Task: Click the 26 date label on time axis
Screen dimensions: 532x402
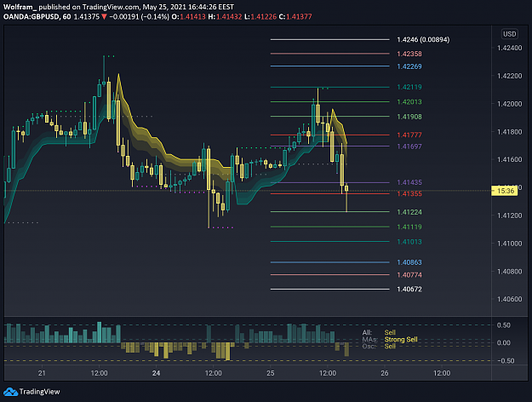Action: pos(385,373)
